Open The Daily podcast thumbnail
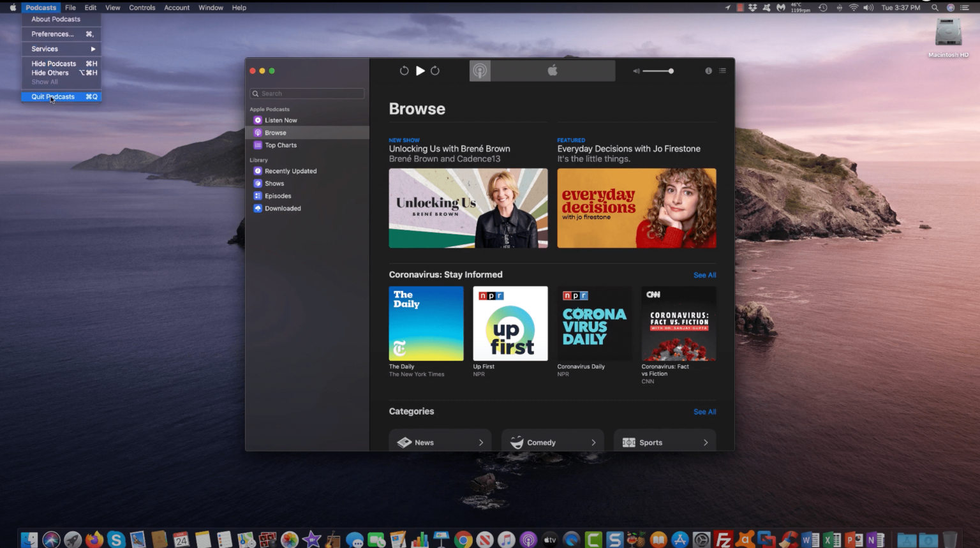The image size is (980, 548). [x=426, y=323]
